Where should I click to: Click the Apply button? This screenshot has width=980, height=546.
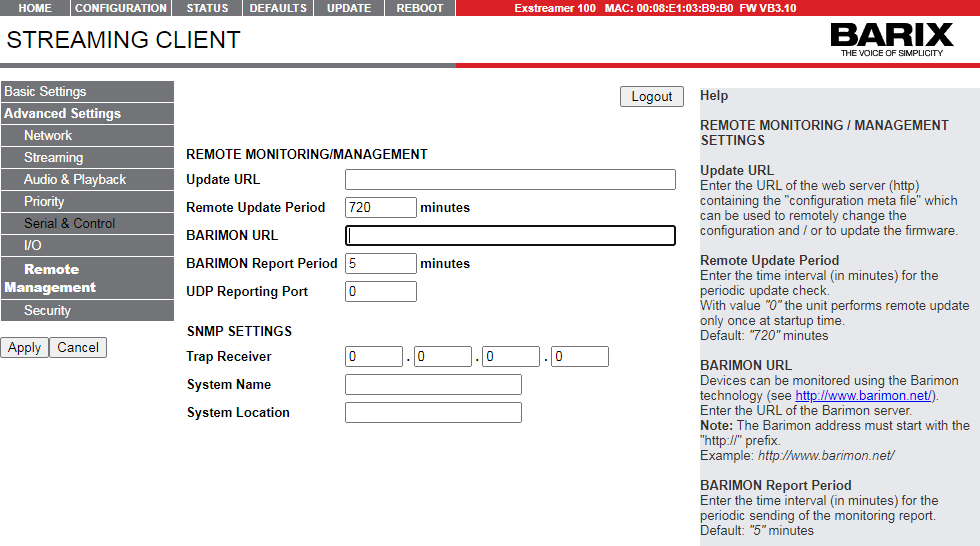click(x=24, y=348)
